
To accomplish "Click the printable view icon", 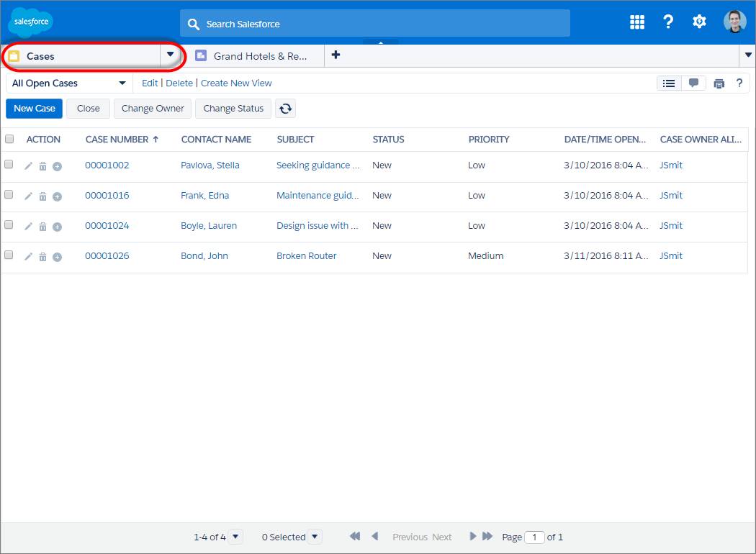I will click(719, 84).
